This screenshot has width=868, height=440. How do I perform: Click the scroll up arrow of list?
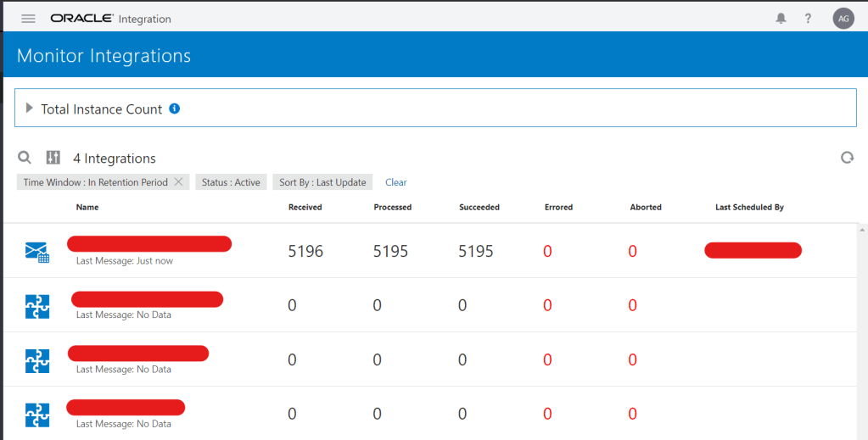pyautogui.click(x=862, y=230)
